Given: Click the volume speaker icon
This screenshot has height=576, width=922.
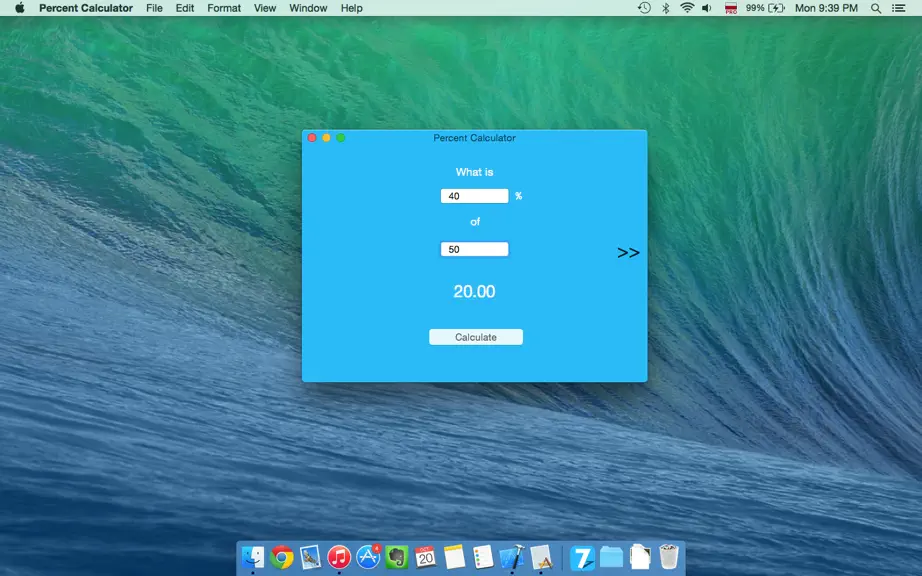Looking at the screenshot, I should [x=707, y=8].
